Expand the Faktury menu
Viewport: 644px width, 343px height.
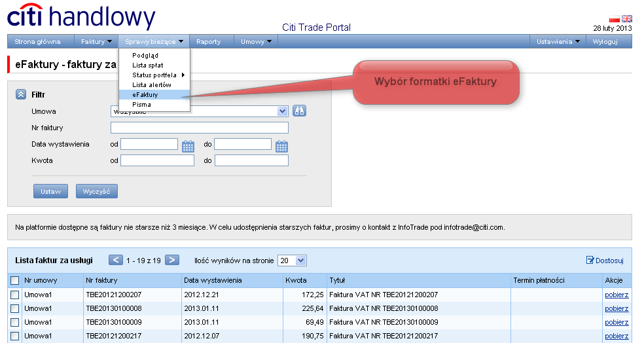pyautogui.click(x=96, y=41)
